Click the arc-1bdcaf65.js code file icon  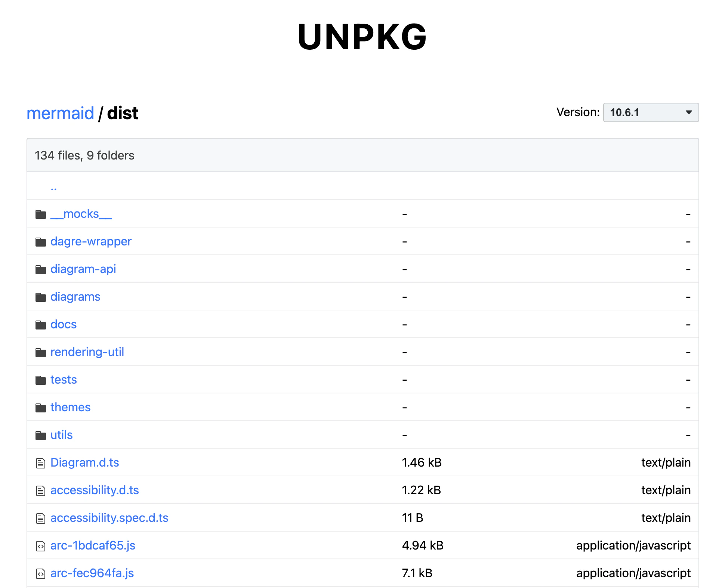(40, 546)
